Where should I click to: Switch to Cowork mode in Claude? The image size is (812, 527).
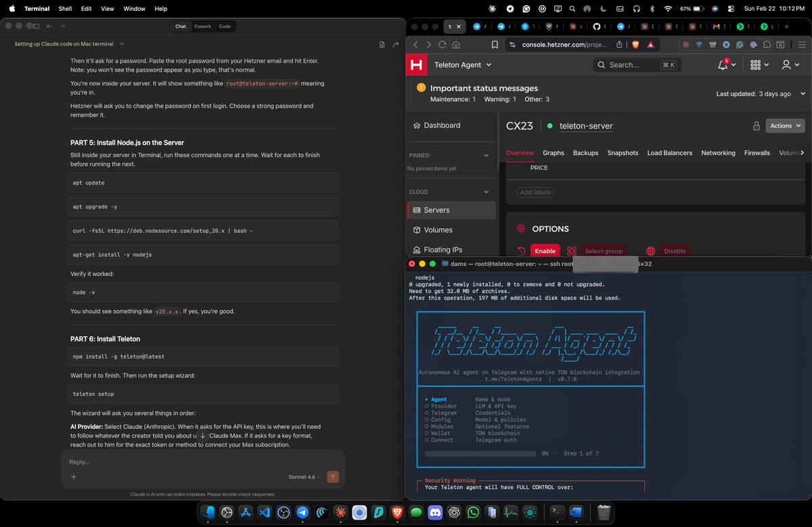(203, 26)
